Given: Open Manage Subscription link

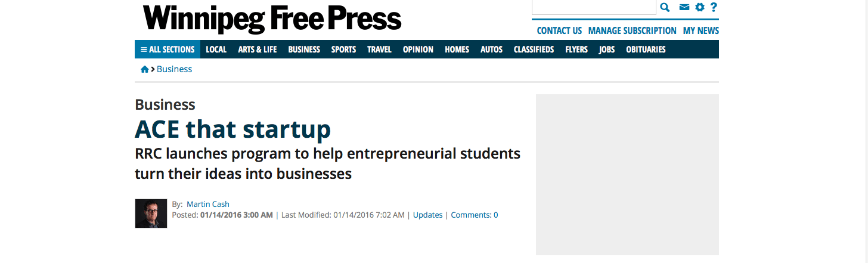Looking at the screenshot, I should coord(632,30).
